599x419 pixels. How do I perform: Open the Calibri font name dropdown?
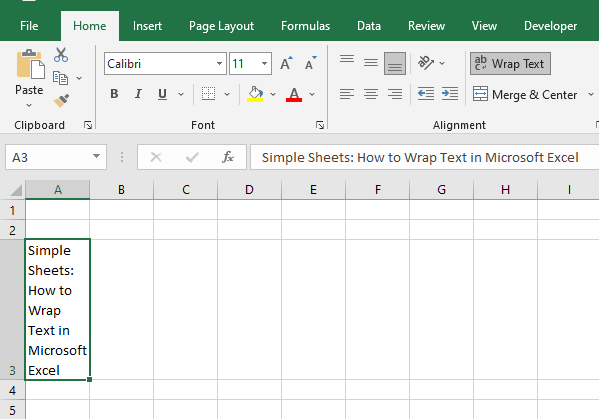pos(219,63)
